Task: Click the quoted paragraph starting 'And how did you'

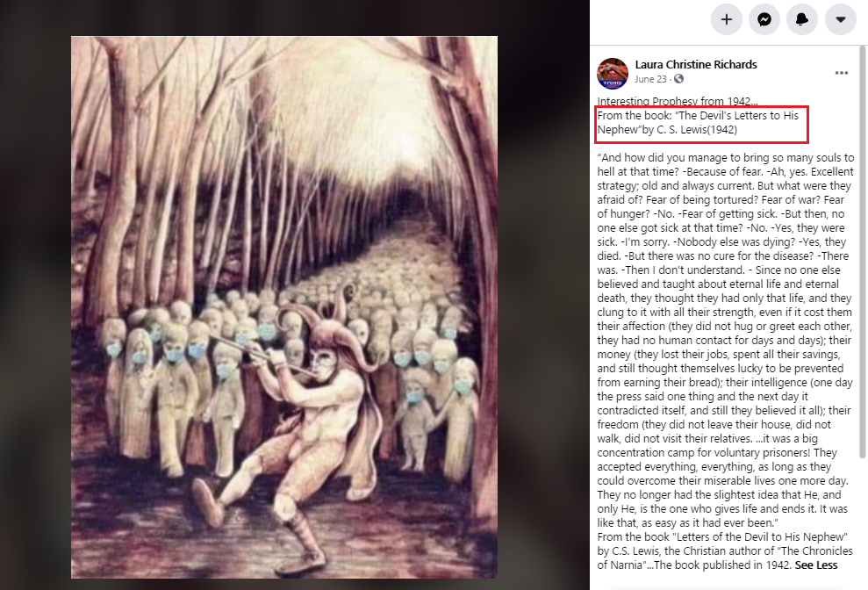Action: pos(725,340)
